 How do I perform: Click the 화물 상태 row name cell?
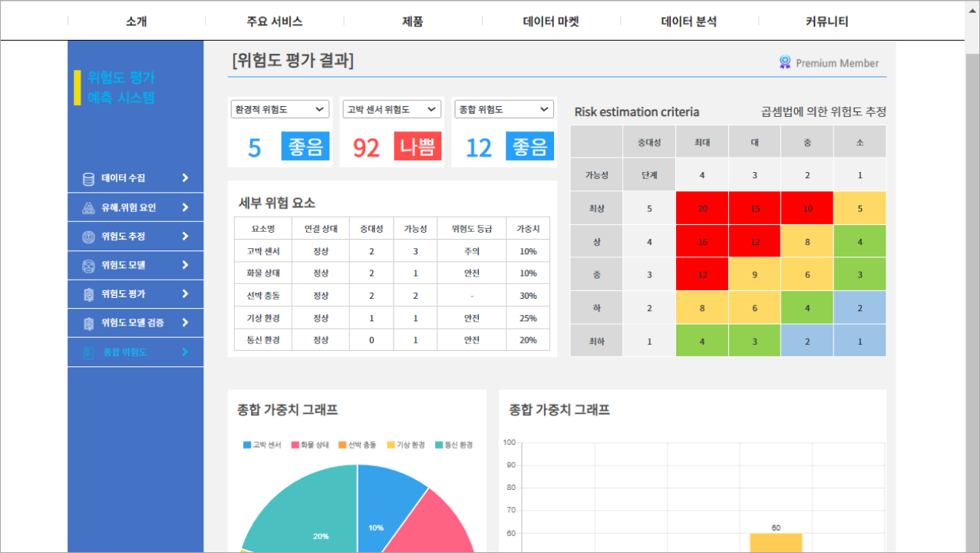(x=262, y=273)
